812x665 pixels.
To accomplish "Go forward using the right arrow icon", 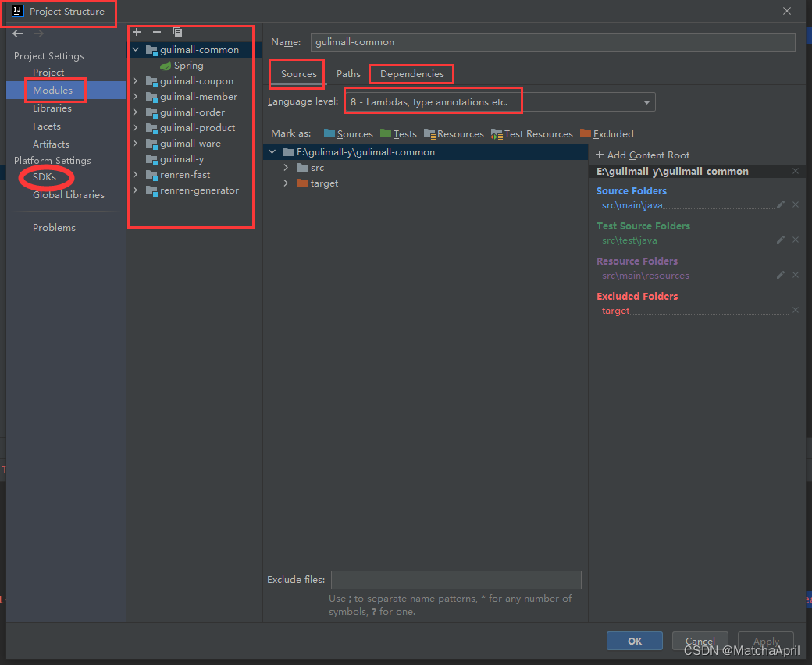I will point(38,34).
